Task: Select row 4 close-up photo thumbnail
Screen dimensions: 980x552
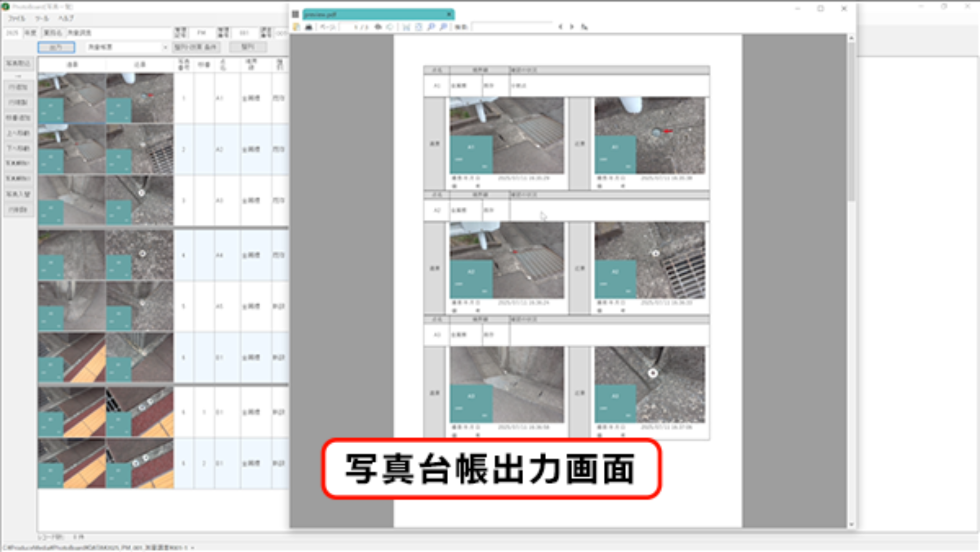Action: point(140,255)
